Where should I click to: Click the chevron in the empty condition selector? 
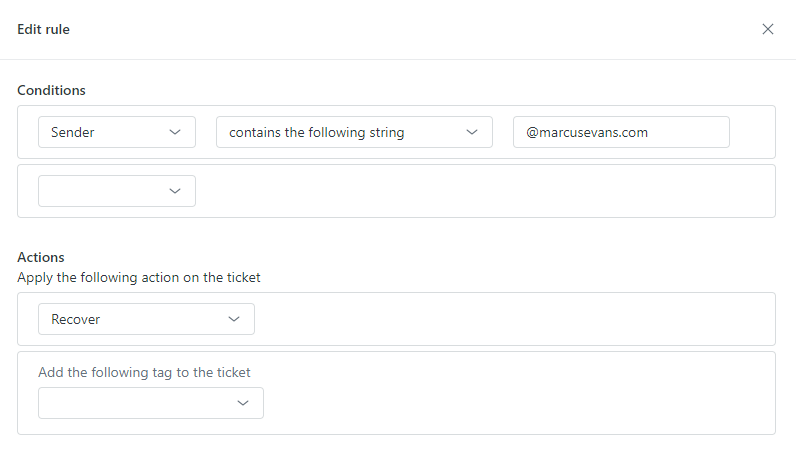tap(175, 191)
